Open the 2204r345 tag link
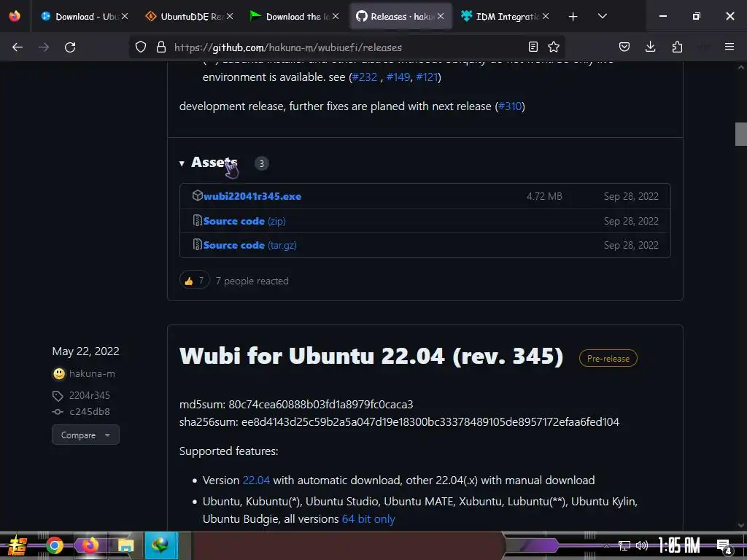 pyautogui.click(x=90, y=395)
